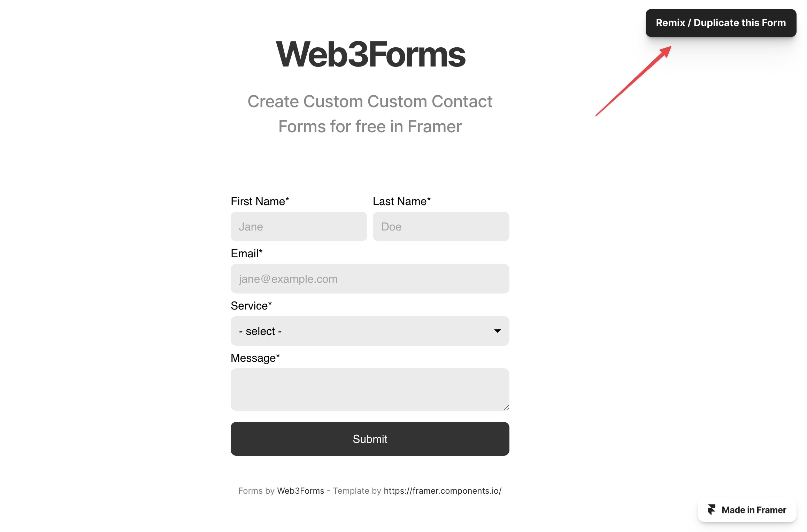This screenshot has height=532, width=807.
Task: Click the Remix / Duplicate this Form button
Action: [721, 23]
